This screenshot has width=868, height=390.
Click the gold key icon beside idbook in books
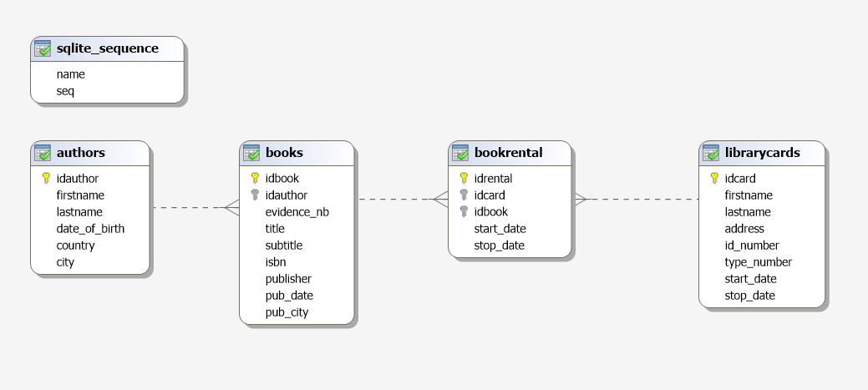(x=255, y=178)
